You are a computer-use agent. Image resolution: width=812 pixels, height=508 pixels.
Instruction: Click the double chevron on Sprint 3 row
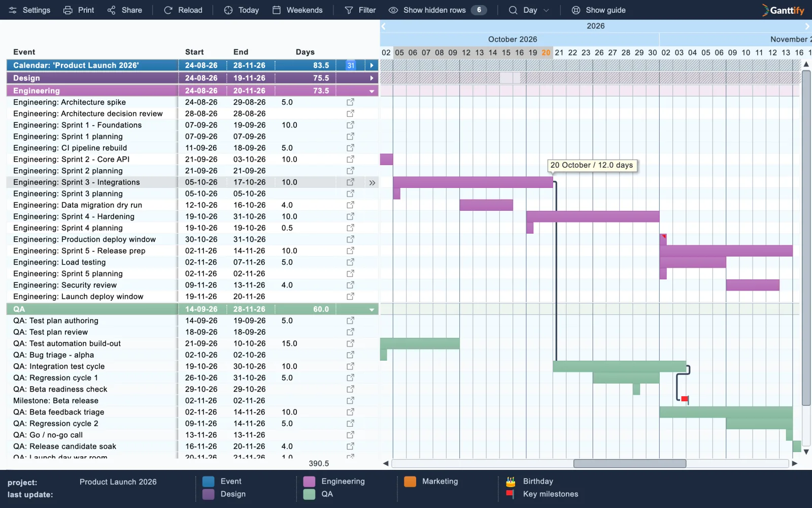tap(373, 183)
